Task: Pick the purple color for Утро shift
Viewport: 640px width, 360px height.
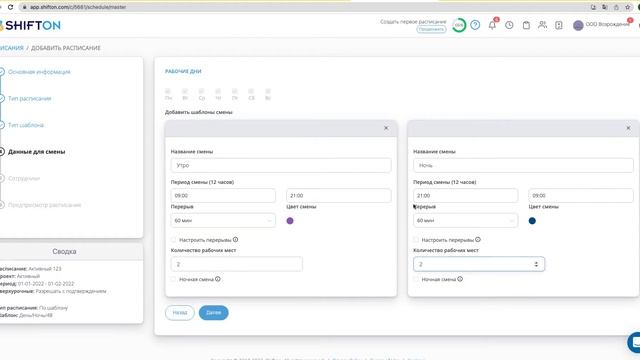Action: [x=290, y=221]
